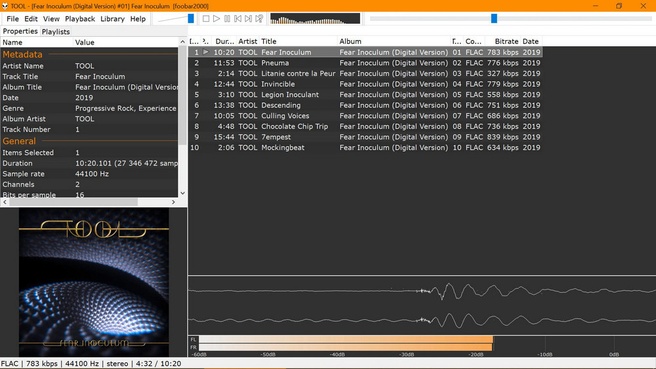Select the track Mockingbeat
This screenshot has height=369, width=656.
point(283,147)
